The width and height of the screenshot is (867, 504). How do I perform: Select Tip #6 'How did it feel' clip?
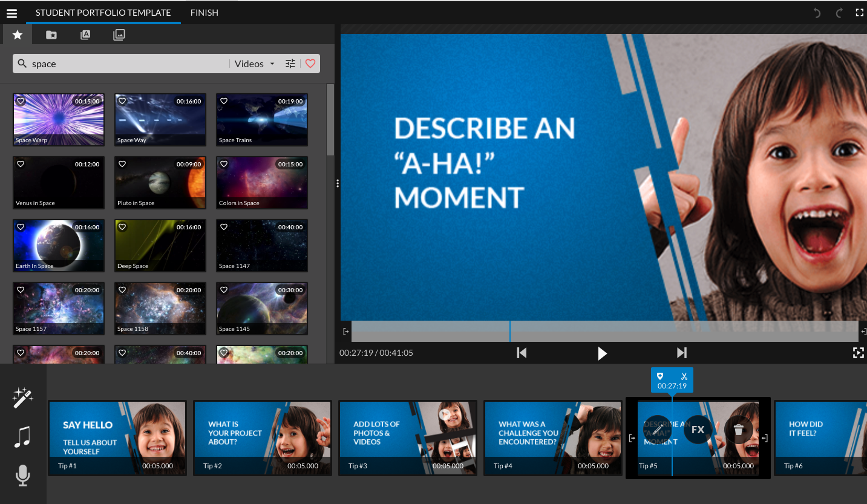tap(820, 438)
